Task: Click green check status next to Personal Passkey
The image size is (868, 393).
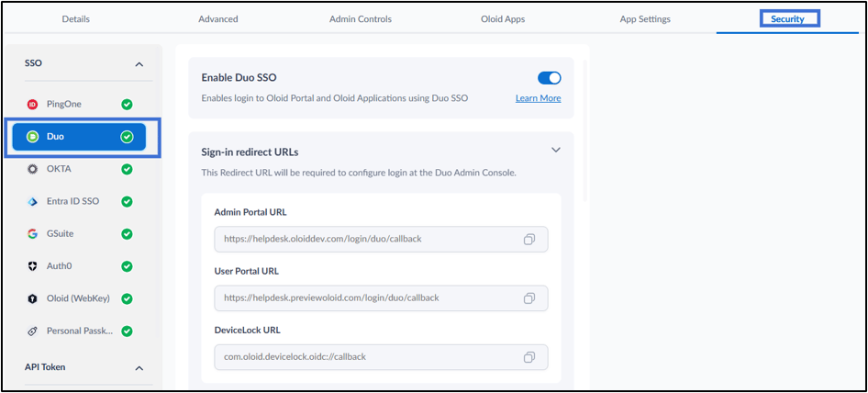Action: point(127,331)
